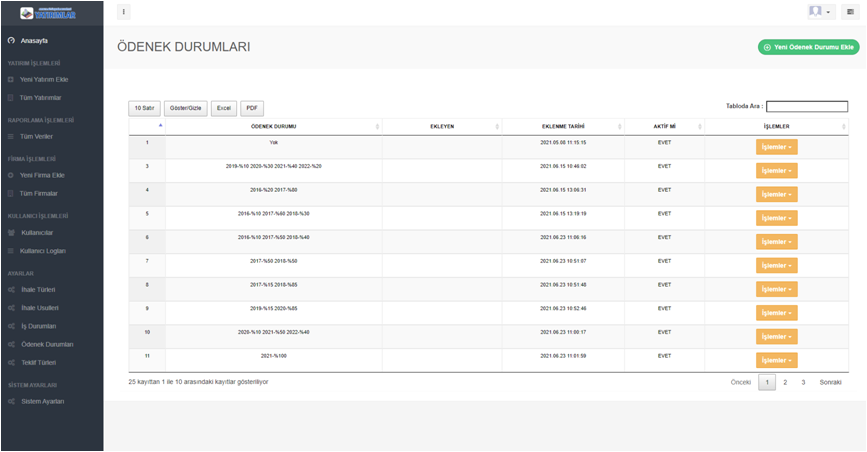Click the İhale Türleri settings icon
The width and height of the screenshot is (867, 452).
click(x=11, y=290)
